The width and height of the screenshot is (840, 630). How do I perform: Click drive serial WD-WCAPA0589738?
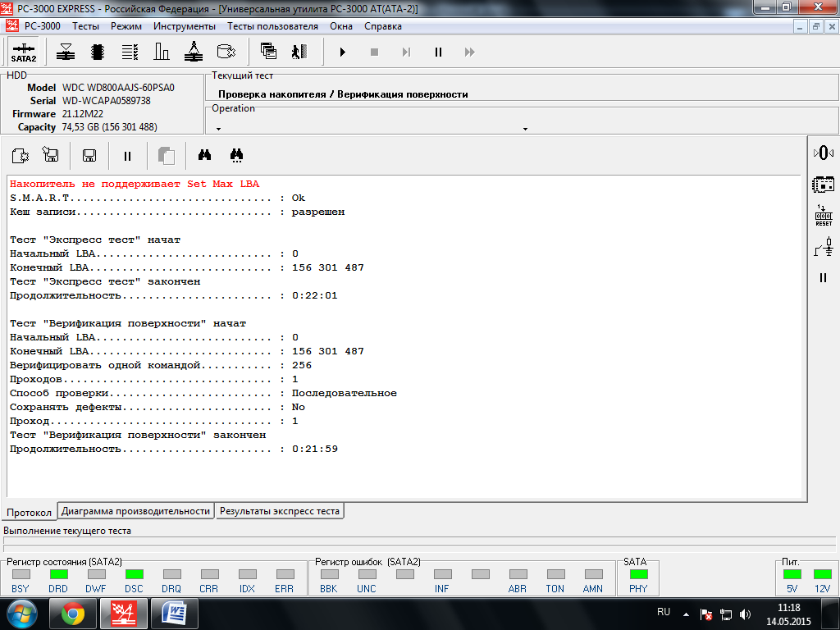[x=106, y=101]
